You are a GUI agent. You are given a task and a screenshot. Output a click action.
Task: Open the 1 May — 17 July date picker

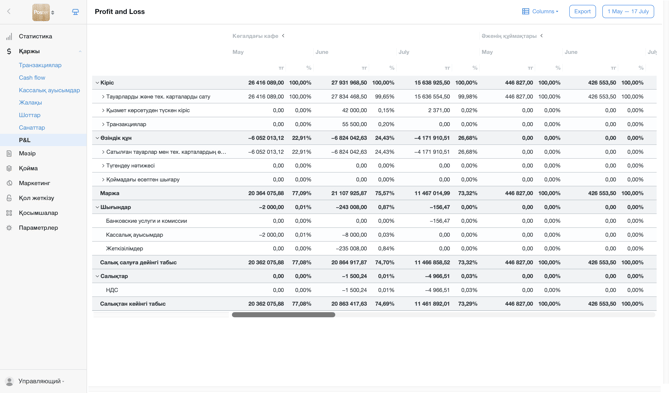tap(628, 12)
